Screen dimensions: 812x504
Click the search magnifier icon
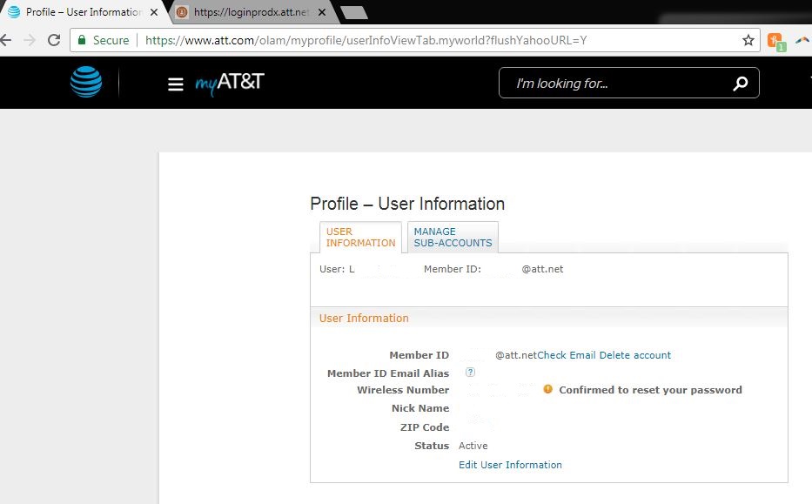pos(739,83)
